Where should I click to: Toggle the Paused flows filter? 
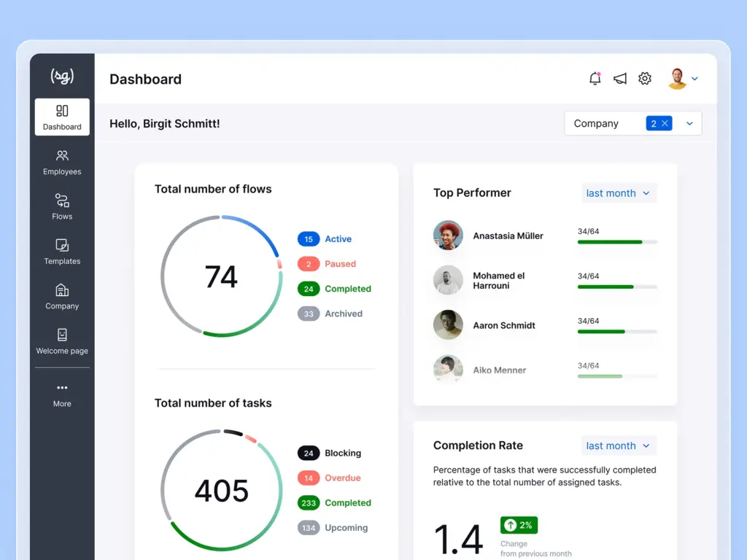(x=308, y=264)
